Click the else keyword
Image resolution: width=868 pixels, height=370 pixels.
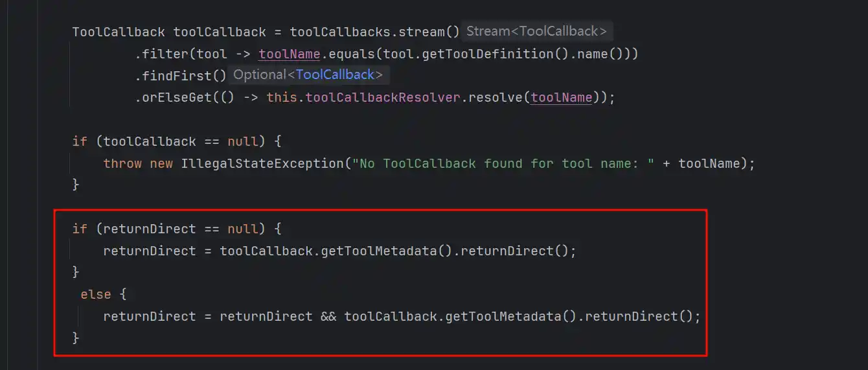[96, 294]
